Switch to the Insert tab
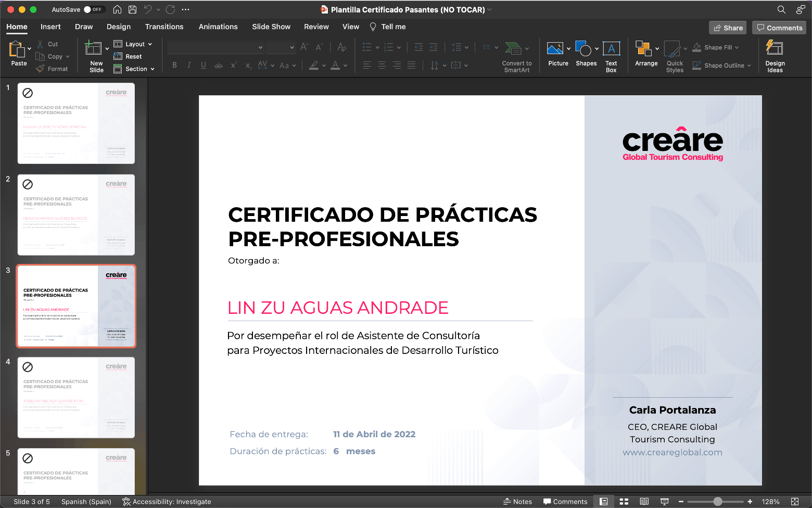812x508 pixels. [50, 27]
